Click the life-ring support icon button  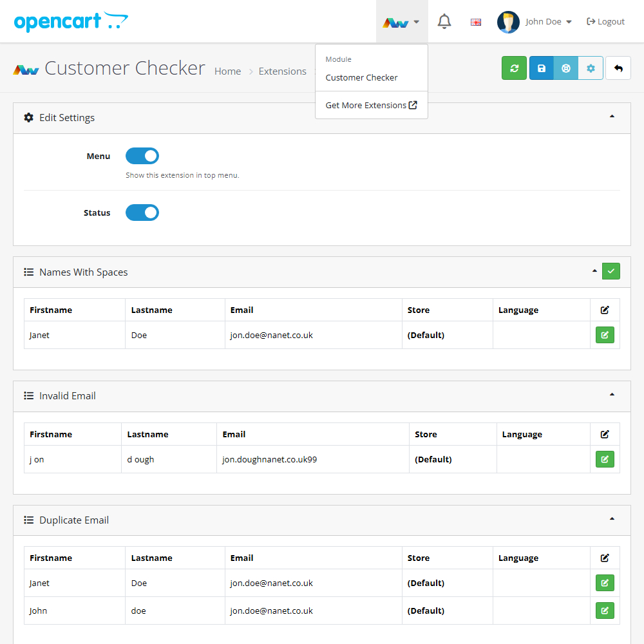pos(566,68)
